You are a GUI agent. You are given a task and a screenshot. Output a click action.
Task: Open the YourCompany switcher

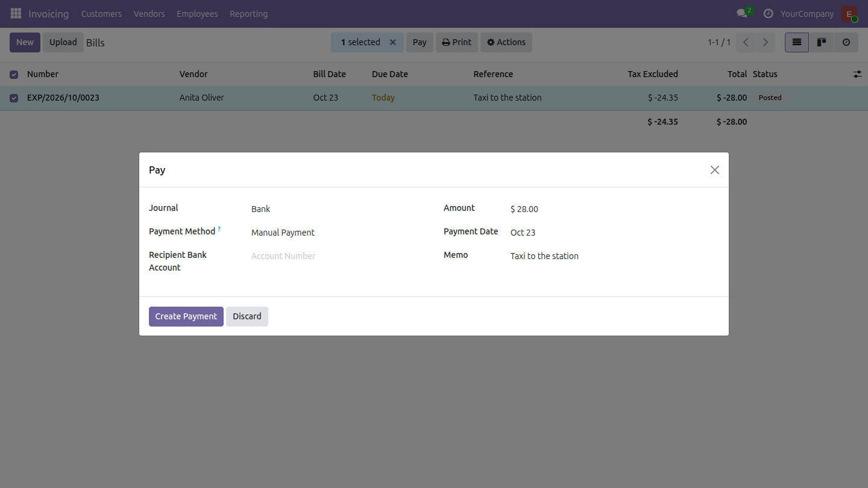(x=807, y=14)
